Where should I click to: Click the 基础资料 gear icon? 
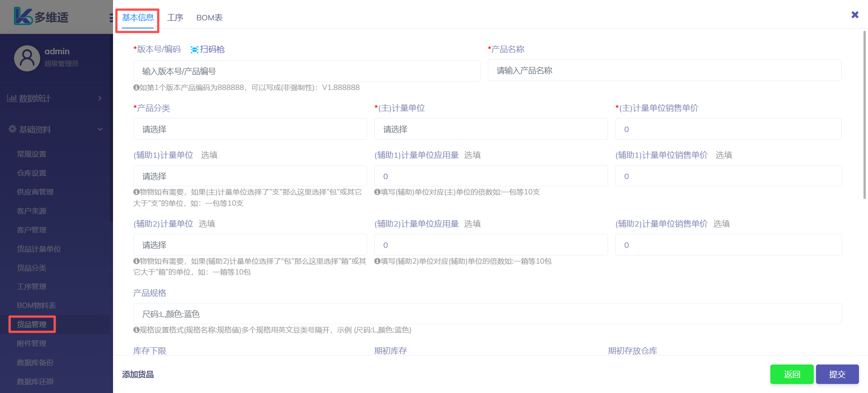click(12, 129)
